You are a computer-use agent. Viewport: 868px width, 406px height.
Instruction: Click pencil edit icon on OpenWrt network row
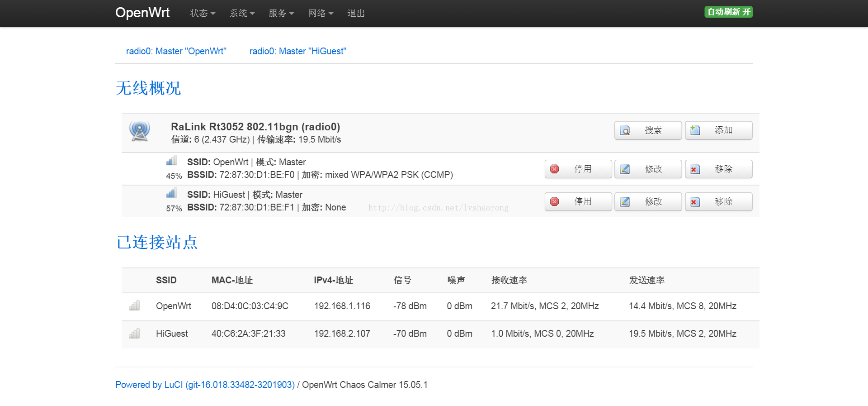tap(625, 169)
